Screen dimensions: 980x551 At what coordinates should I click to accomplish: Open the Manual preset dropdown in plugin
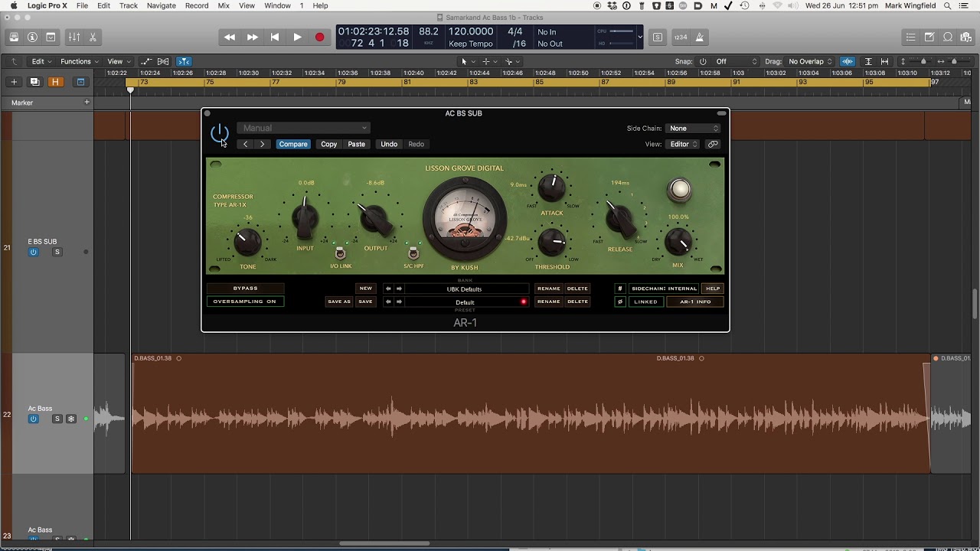pyautogui.click(x=303, y=128)
